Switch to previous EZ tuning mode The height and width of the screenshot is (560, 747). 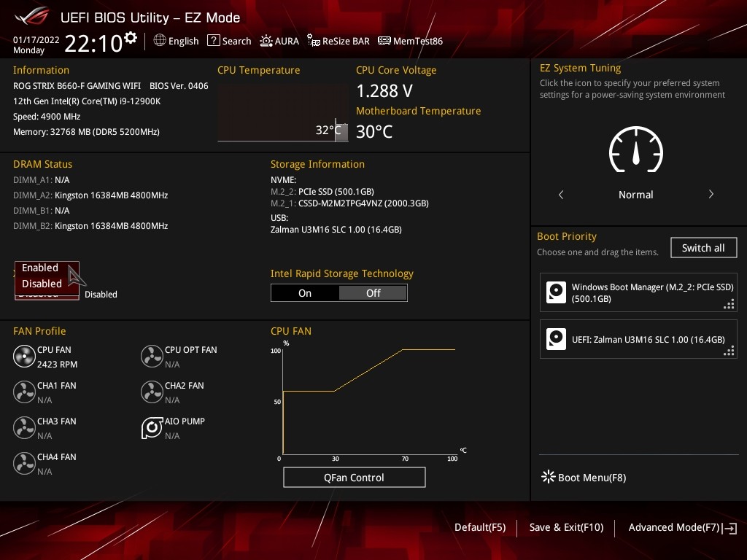[561, 195]
